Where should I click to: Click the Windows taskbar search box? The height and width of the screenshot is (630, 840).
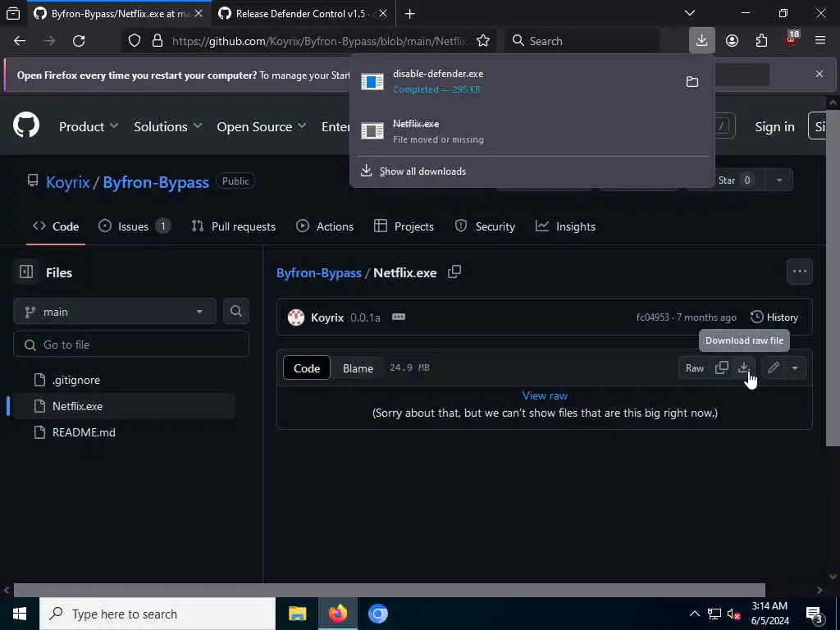coord(157,614)
